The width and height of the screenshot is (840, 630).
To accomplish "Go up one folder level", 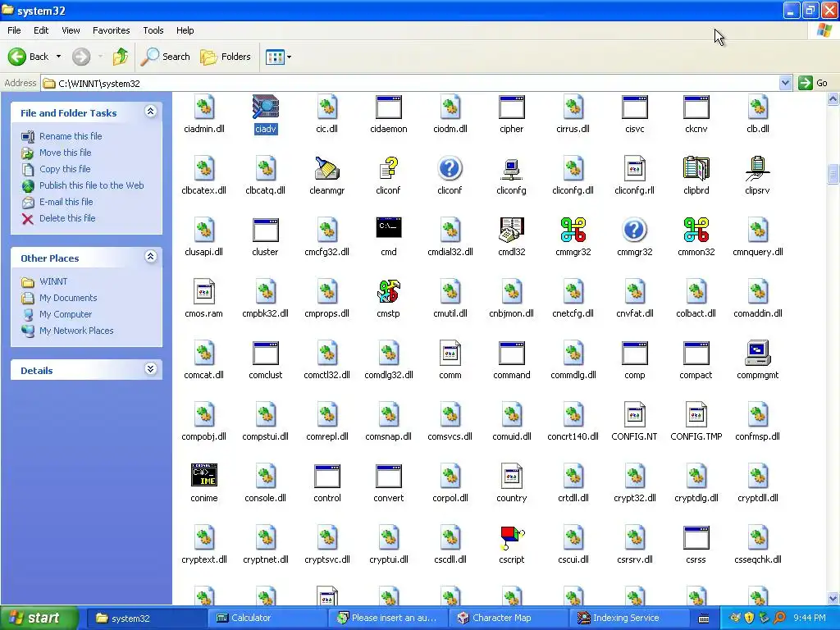I will 121,57.
